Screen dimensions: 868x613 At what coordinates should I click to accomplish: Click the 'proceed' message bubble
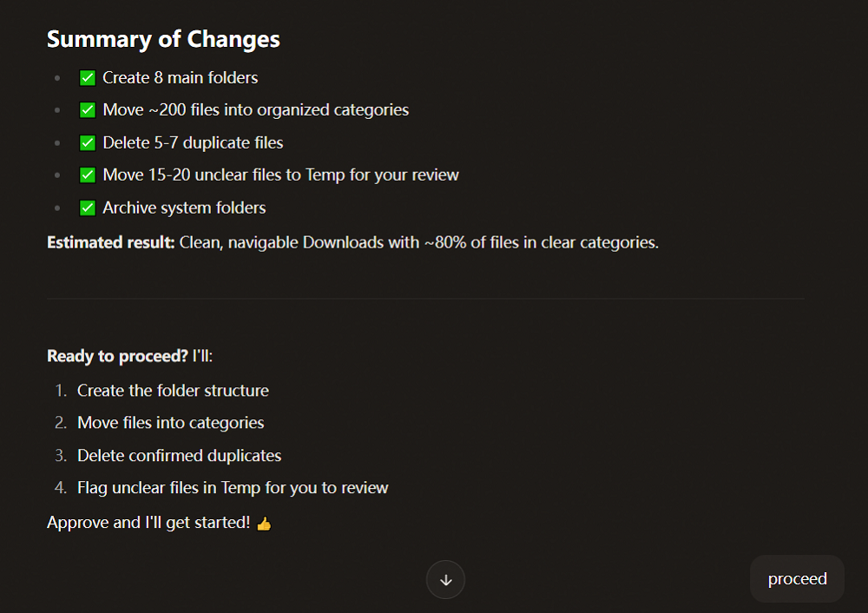point(797,578)
